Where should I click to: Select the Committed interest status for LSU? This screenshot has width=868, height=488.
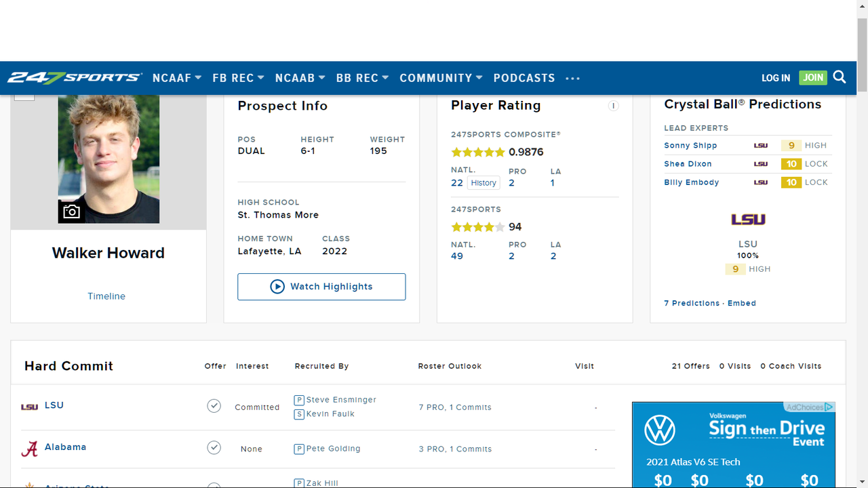257,407
